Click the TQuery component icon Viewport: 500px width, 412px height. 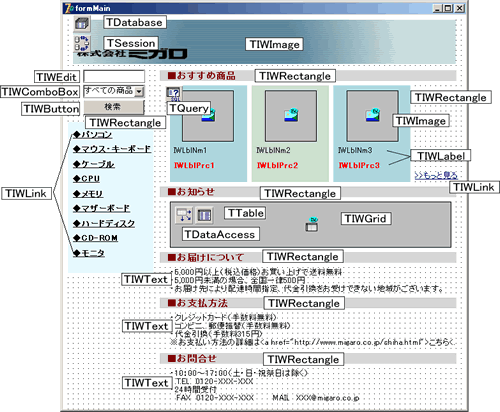(x=173, y=94)
